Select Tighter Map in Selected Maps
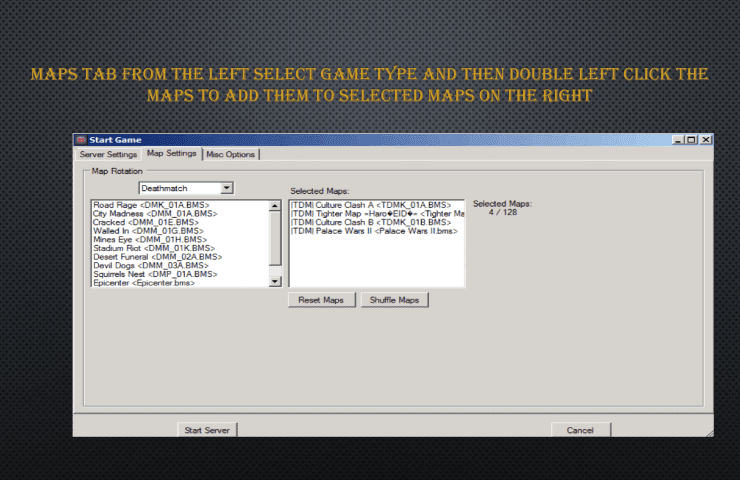 377,213
